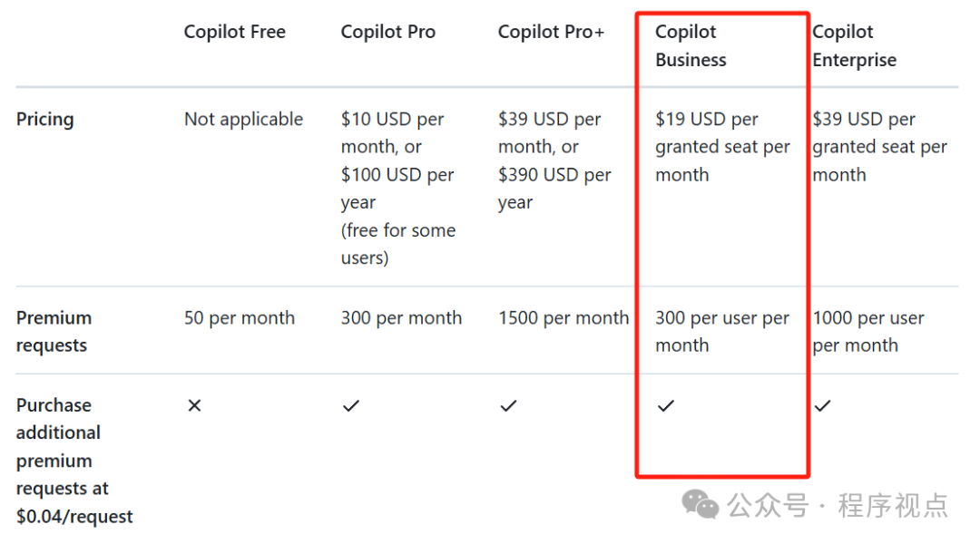The height and width of the screenshot is (544, 980).
Task: Select the Copilot Pro+ column header
Action: 552,32
